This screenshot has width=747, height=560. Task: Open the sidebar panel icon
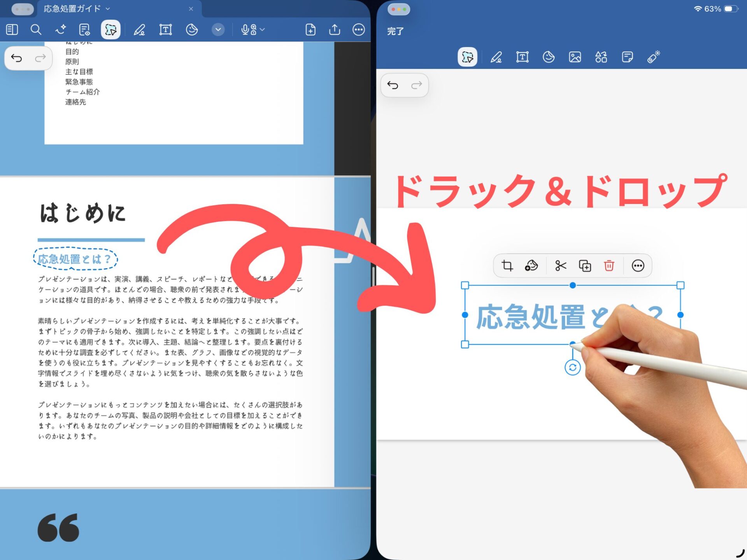pyautogui.click(x=12, y=30)
